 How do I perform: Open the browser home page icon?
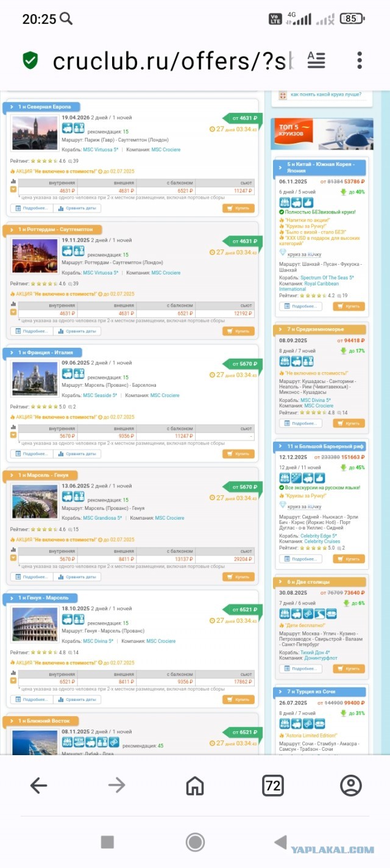pyautogui.click(x=195, y=786)
